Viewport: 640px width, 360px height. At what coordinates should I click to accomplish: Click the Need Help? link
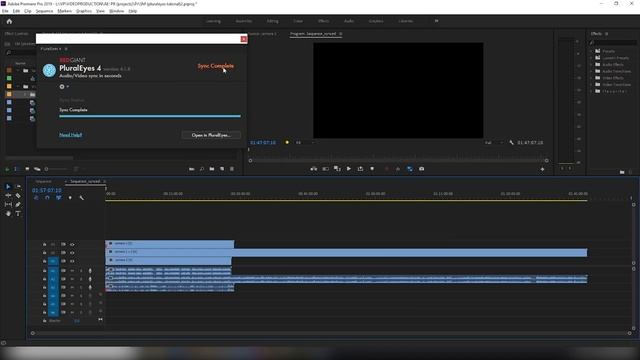tap(71, 135)
